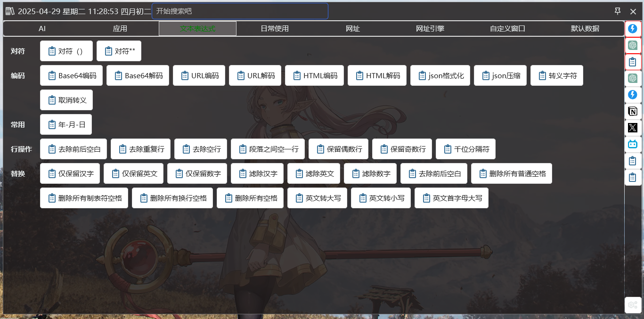
Task: Click the json格式化 button
Action: point(440,75)
